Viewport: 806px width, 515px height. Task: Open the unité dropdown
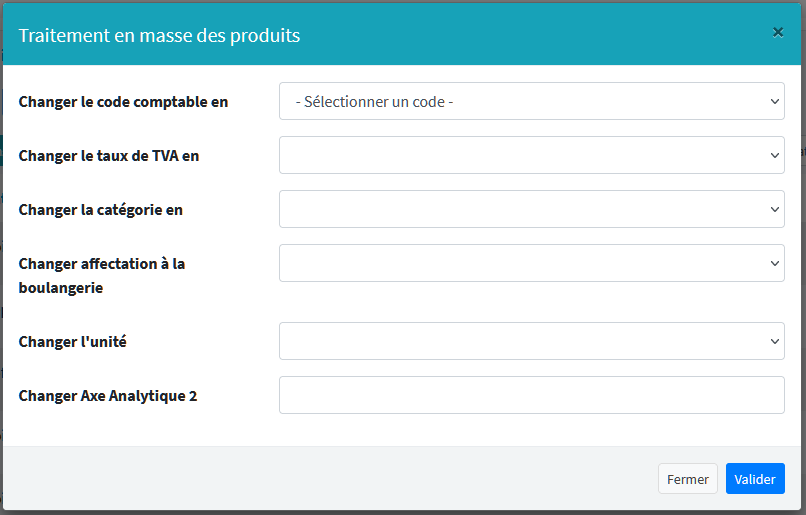520,341
